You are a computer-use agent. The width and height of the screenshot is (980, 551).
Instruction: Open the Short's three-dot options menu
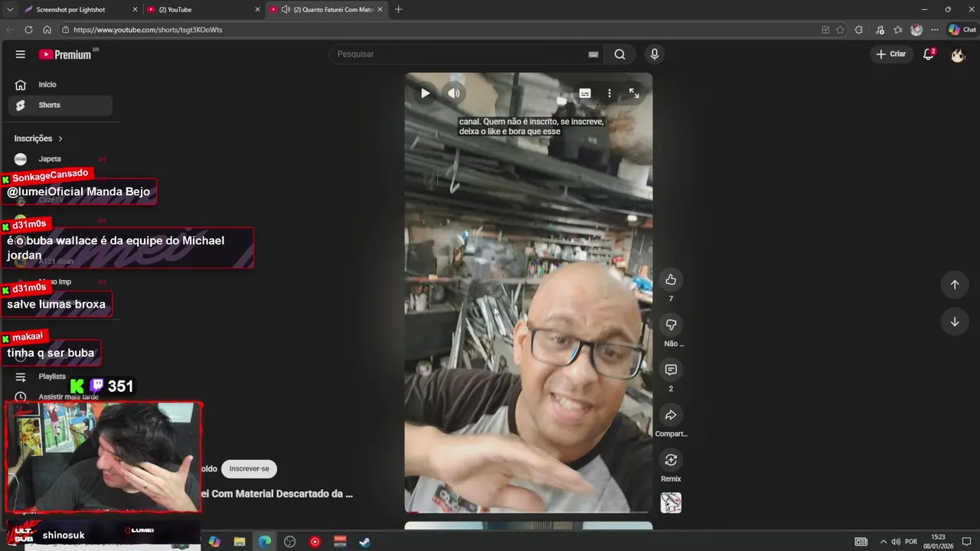point(609,93)
